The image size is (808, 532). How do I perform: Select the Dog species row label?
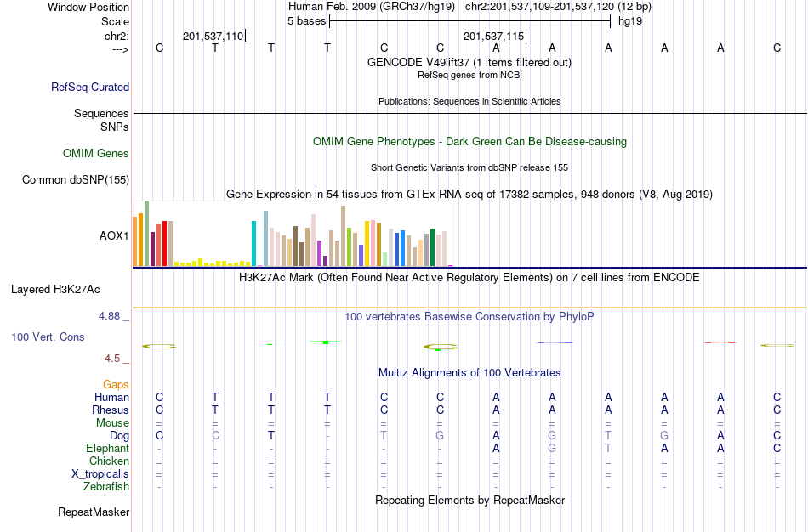pyautogui.click(x=120, y=436)
